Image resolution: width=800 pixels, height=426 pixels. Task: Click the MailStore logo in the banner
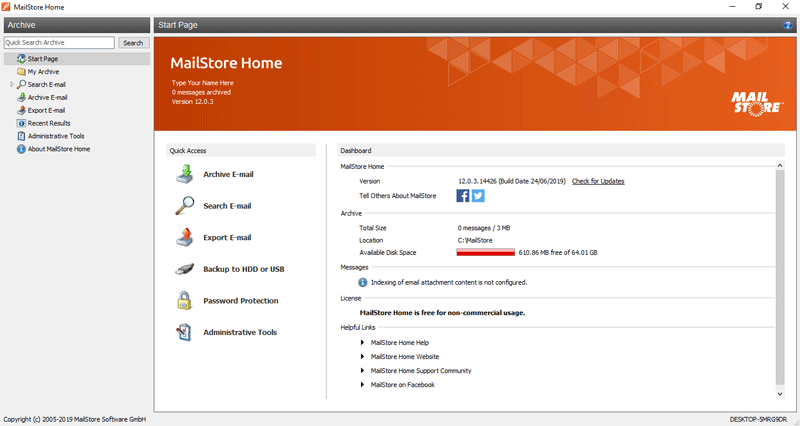click(756, 104)
